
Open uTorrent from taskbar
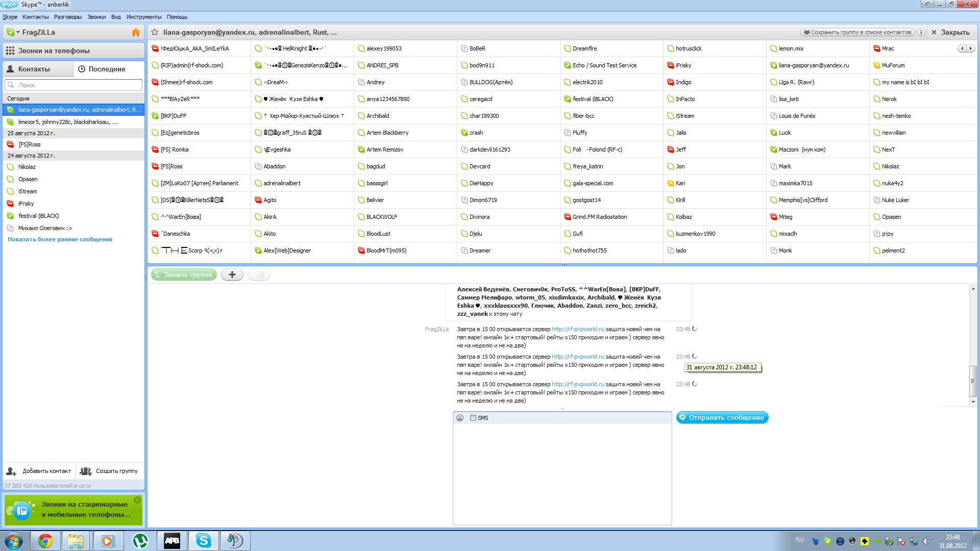tap(140, 541)
